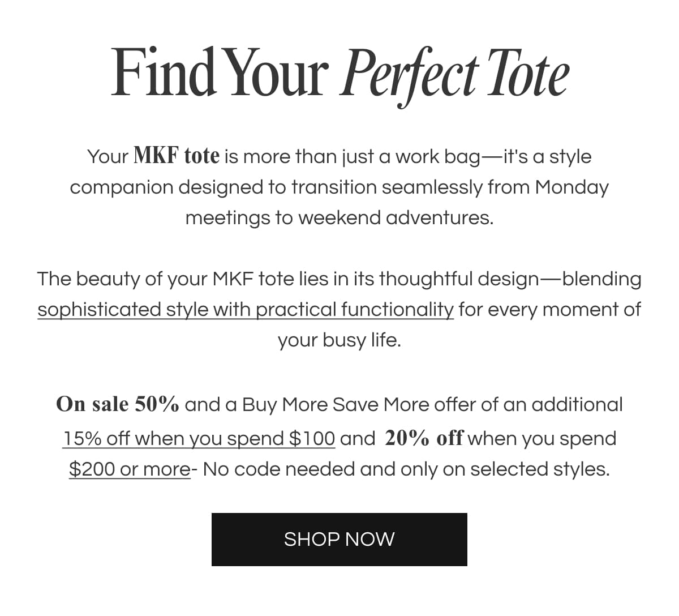Click the bold 20% off text

[x=424, y=438]
